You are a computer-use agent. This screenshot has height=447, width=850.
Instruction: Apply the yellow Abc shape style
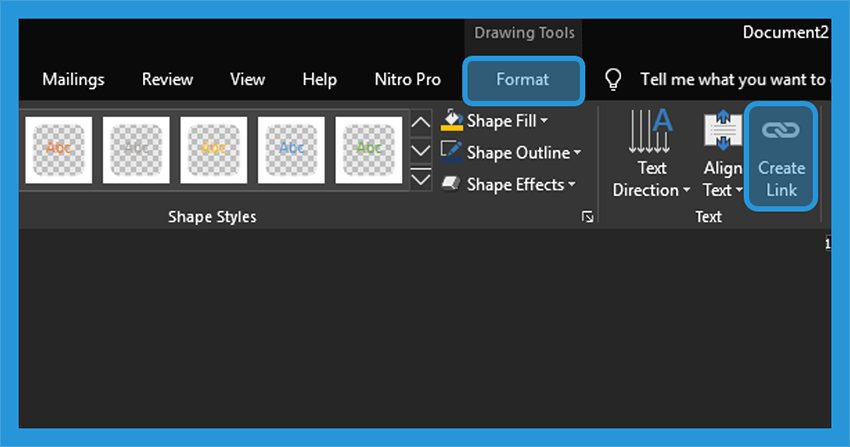point(214,150)
